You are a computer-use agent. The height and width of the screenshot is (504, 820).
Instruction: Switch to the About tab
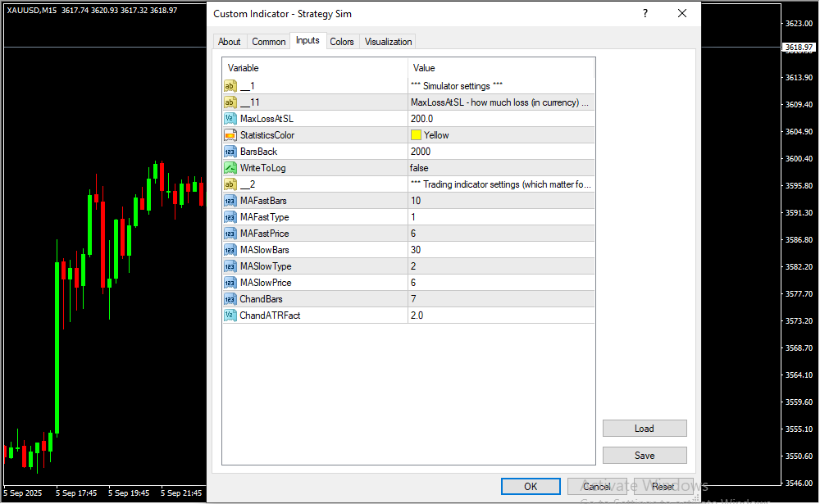coord(230,42)
